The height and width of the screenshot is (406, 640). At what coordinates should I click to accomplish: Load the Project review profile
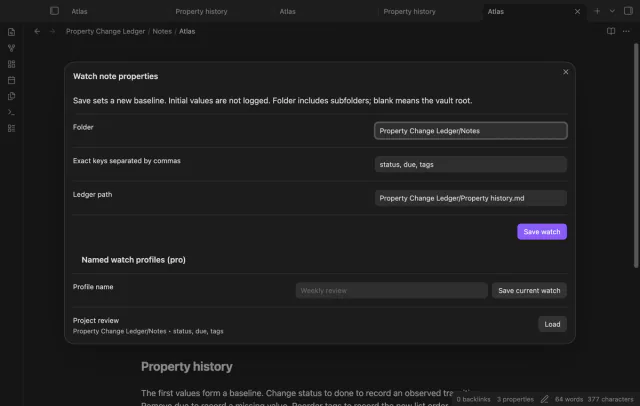point(552,324)
